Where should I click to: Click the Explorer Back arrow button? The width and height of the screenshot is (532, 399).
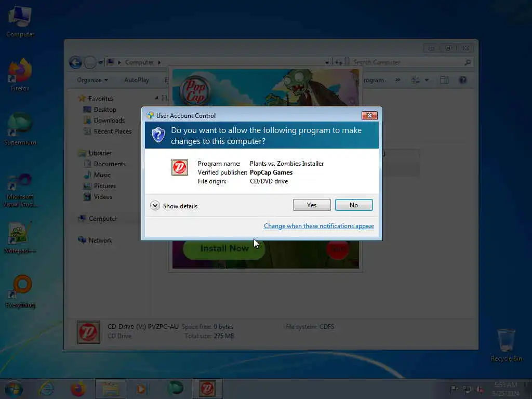click(x=76, y=62)
